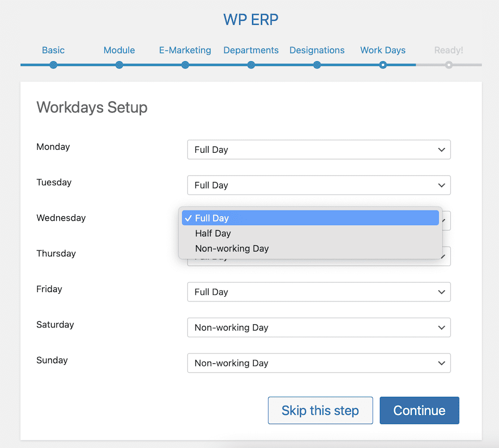The height and width of the screenshot is (448, 499).
Task: Select Half Day from the open list
Action: [x=213, y=233]
